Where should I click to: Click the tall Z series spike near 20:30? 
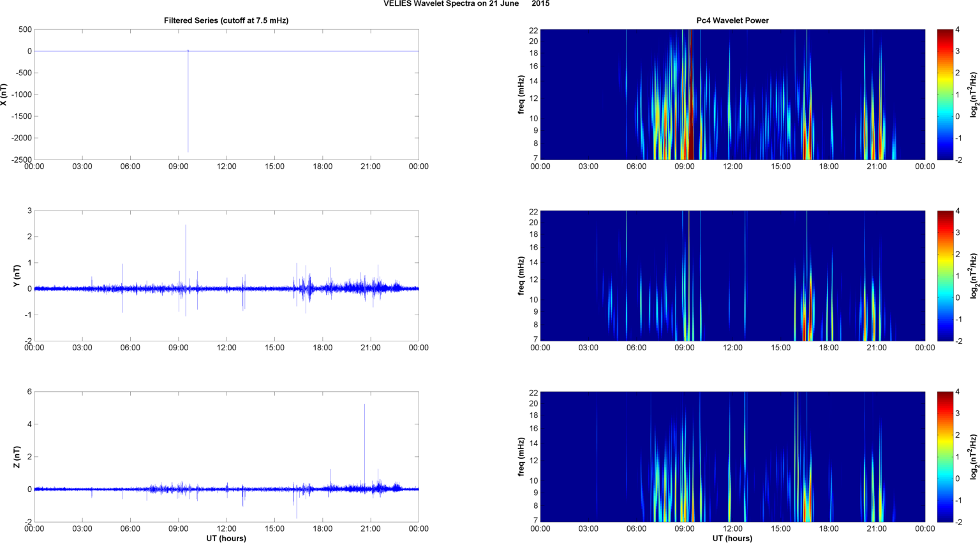point(364,434)
